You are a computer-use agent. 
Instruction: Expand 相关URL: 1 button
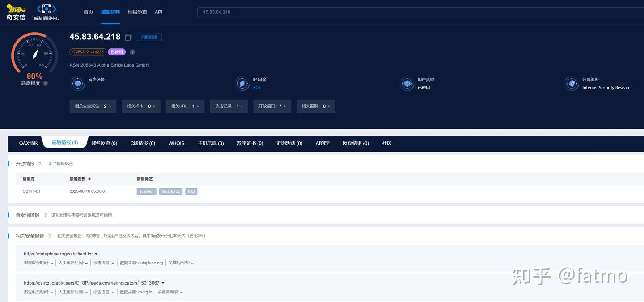[x=185, y=106]
